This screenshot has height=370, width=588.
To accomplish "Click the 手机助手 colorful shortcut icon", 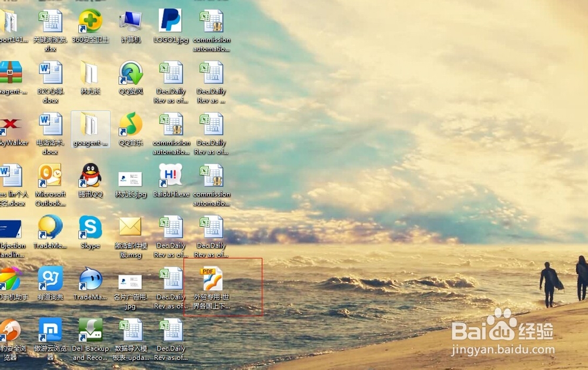I will pos(10,278).
